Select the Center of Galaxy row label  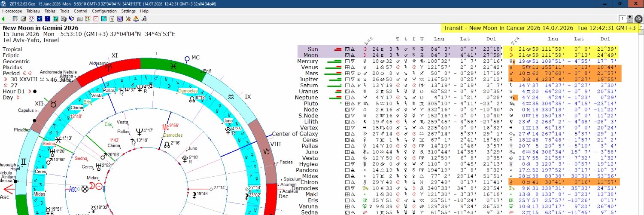(295, 134)
